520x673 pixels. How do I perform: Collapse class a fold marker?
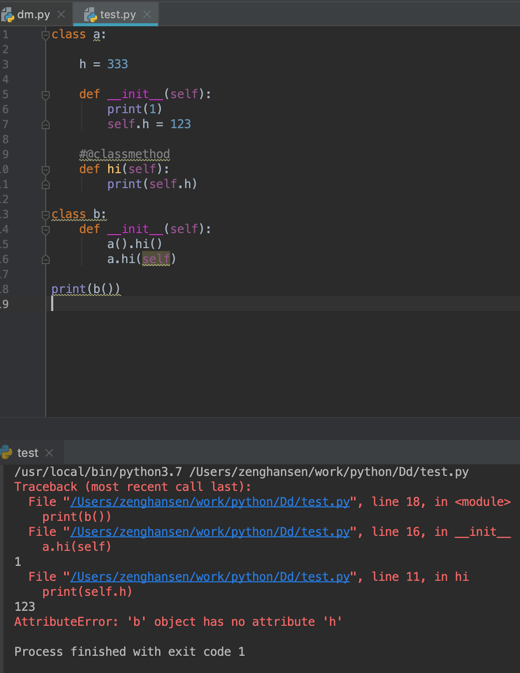pos(45,35)
